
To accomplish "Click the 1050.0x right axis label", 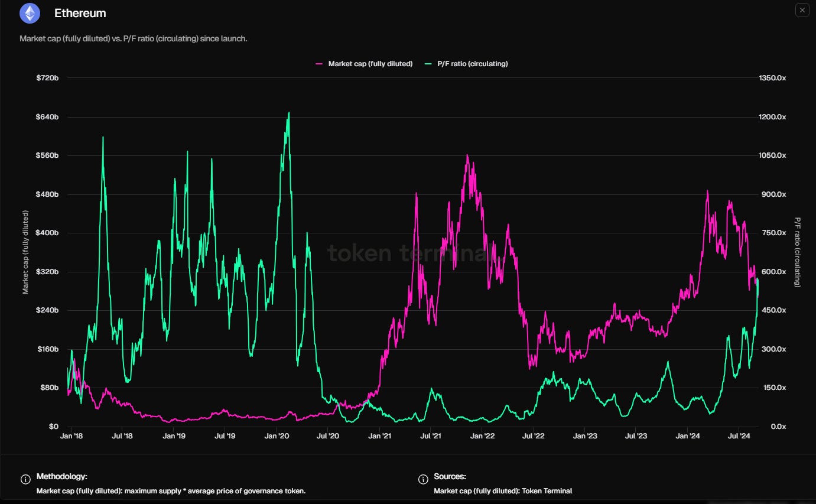I will click(x=773, y=155).
